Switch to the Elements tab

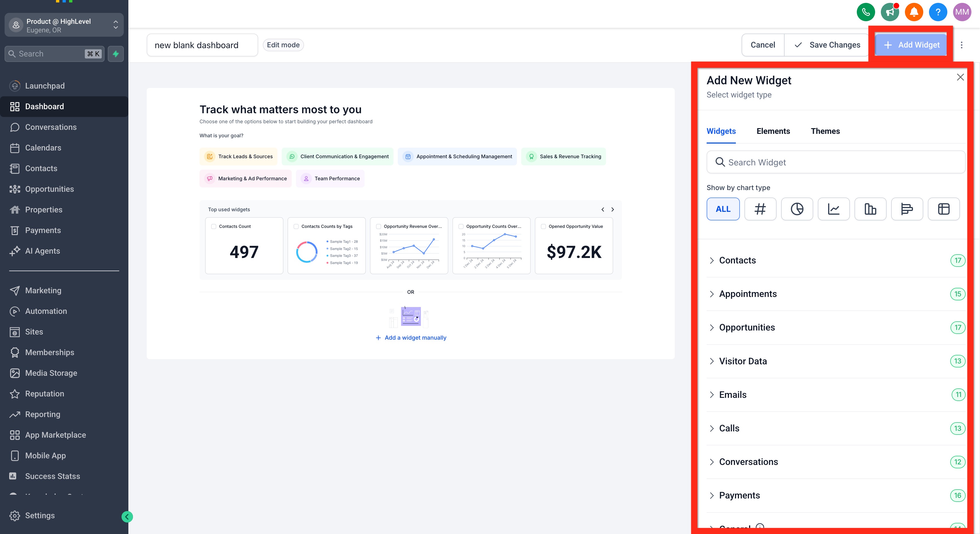coord(773,131)
